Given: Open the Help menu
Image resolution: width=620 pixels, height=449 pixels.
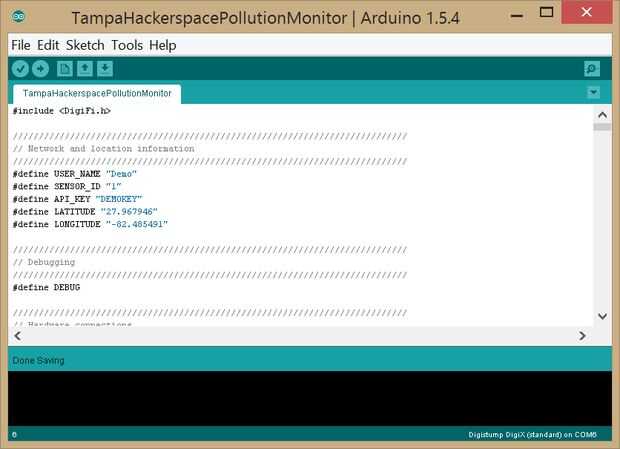Looking at the screenshot, I should pos(163,45).
